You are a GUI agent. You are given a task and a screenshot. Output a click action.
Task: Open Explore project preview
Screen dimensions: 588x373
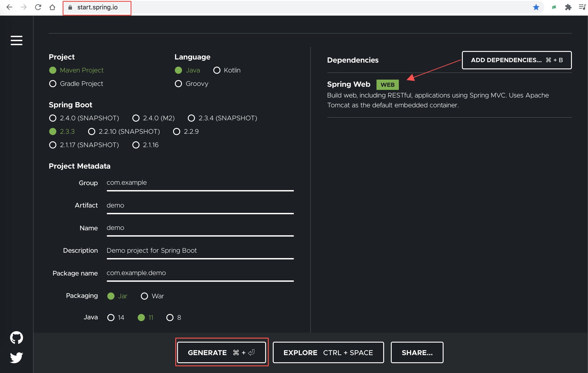click(328, 352)
